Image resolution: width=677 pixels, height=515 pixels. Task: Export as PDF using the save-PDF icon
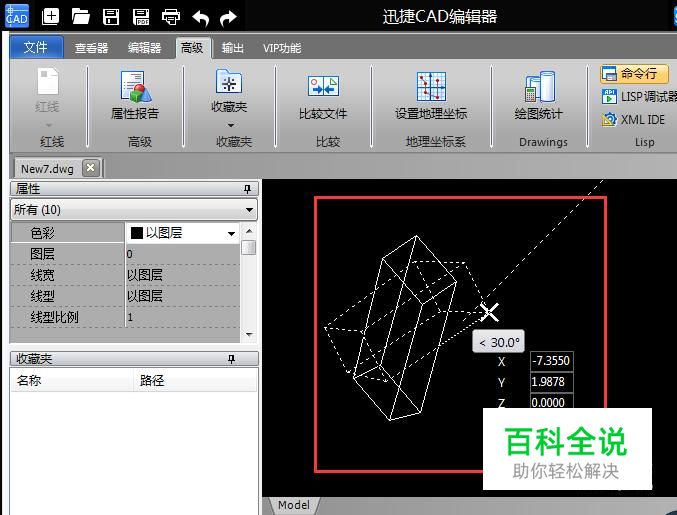click(141, 17)
